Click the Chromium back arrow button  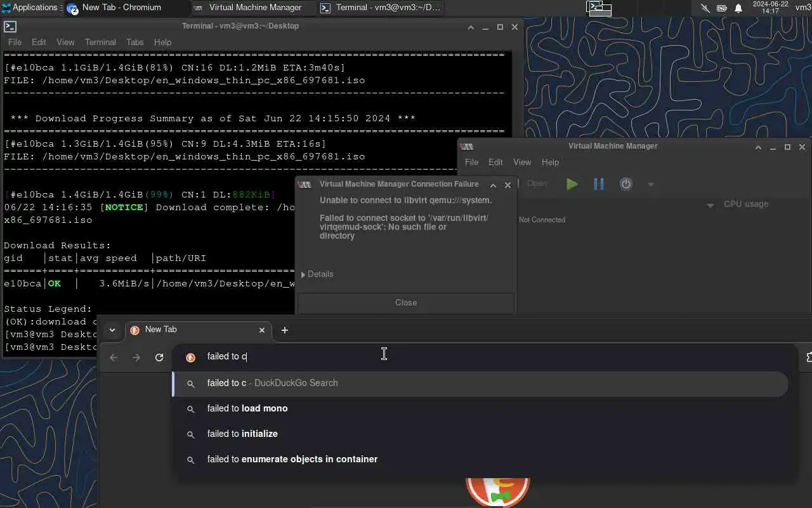(x=114, y=358)
